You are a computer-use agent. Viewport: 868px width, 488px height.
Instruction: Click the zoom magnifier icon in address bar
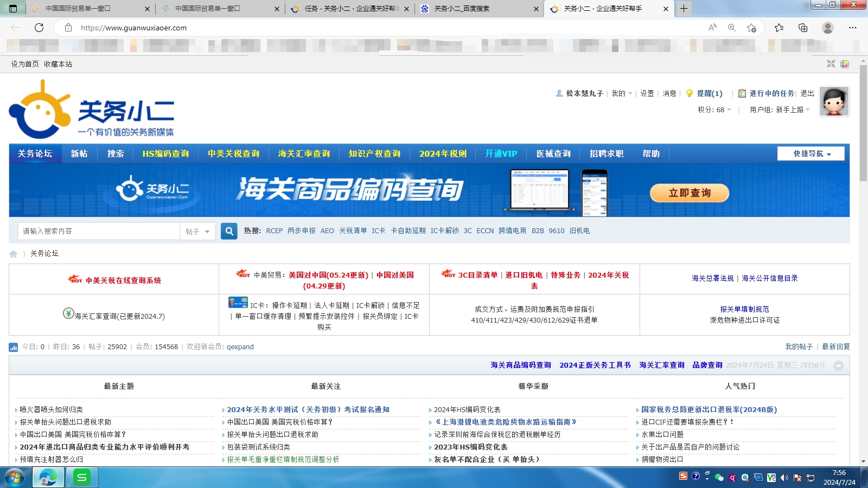coord(732,28)
